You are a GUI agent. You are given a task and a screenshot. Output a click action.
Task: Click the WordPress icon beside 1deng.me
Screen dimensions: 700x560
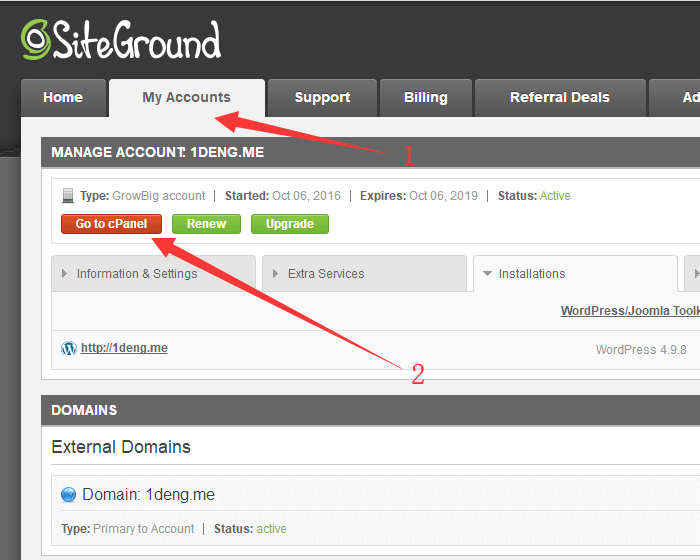click(69, 349)
